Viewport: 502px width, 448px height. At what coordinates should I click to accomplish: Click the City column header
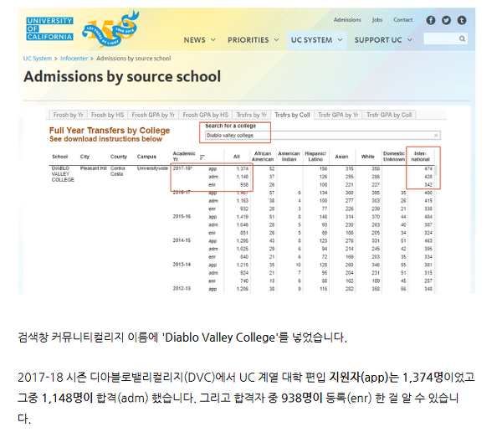85,157
